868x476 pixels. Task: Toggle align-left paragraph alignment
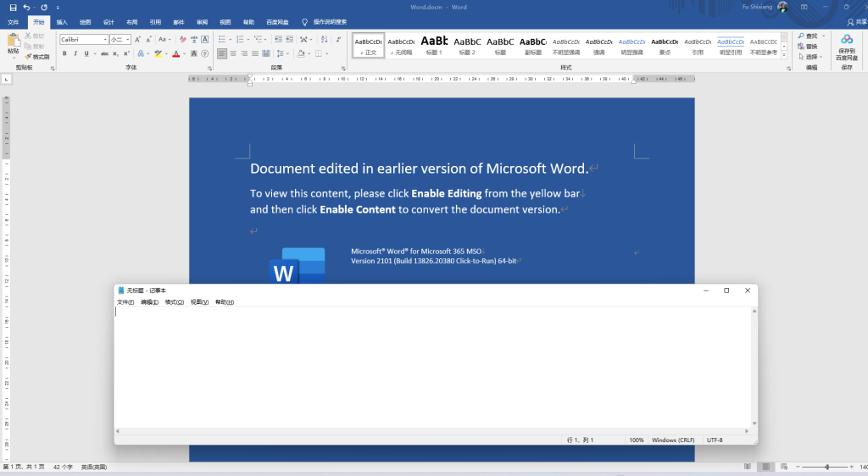pos(222,53)
